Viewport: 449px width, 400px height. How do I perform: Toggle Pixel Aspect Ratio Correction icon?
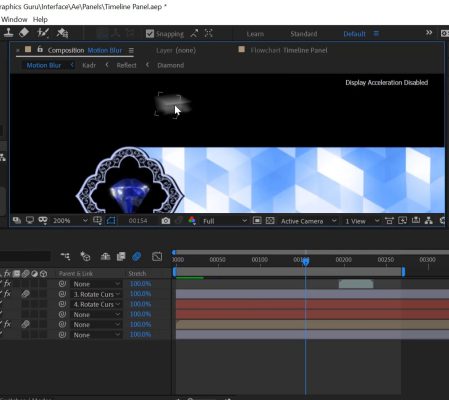click(389, 221)
